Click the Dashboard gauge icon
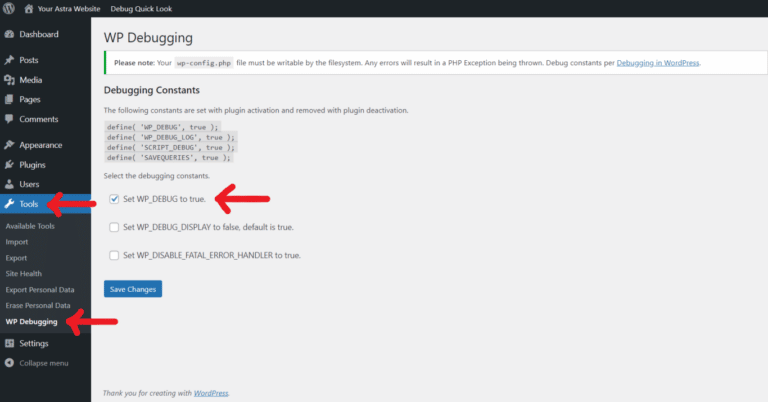The image size is (768, 402). (x=9, y=34)
